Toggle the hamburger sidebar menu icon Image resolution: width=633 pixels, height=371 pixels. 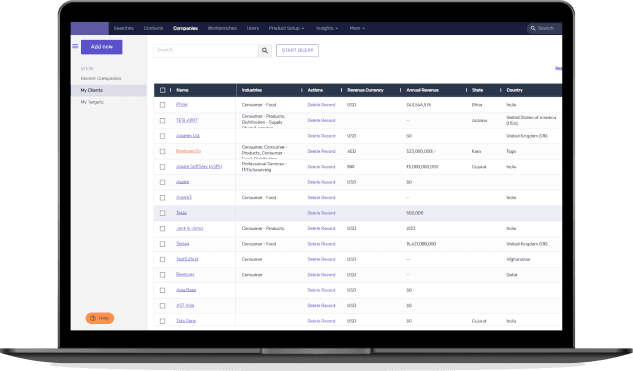(75, 46)
